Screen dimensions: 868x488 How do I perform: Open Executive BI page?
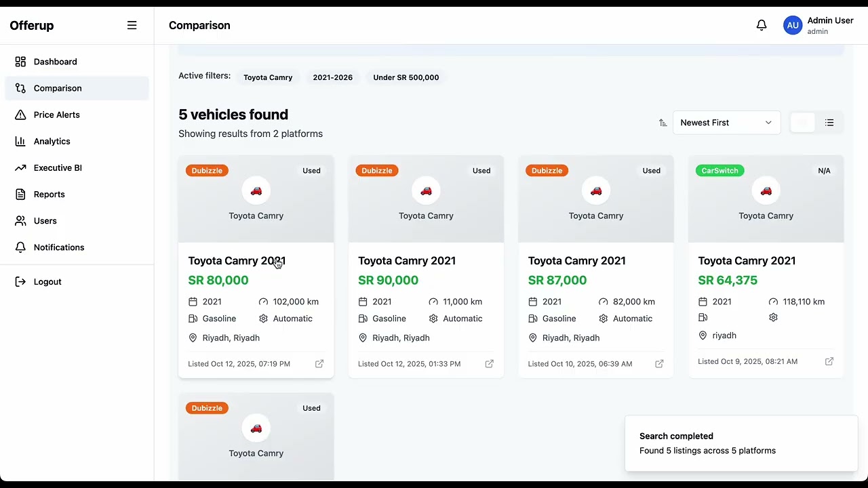coord(77,167)
